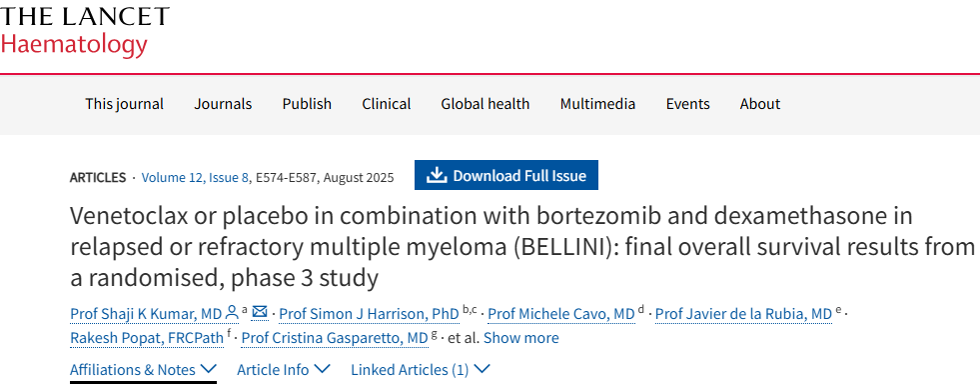Click the download arrow icon in blue button
The height and width of the screenshot is (384, 980).
(437, 175)
